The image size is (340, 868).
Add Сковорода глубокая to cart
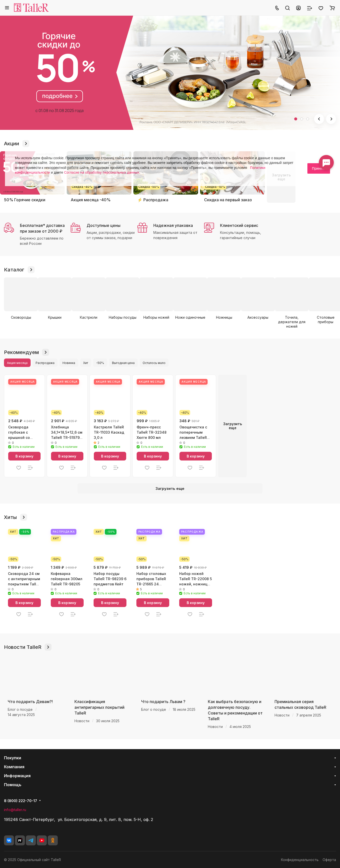click(x=24, y=456)
